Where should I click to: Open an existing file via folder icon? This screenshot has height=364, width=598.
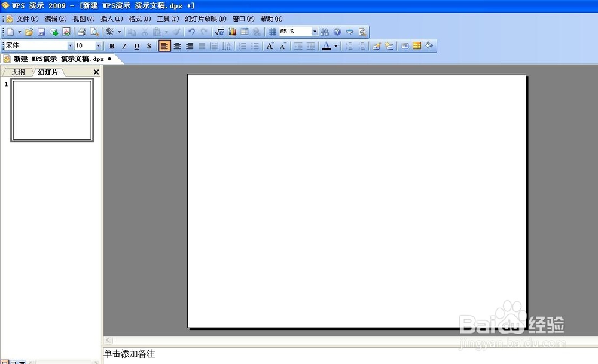point(29,32)
